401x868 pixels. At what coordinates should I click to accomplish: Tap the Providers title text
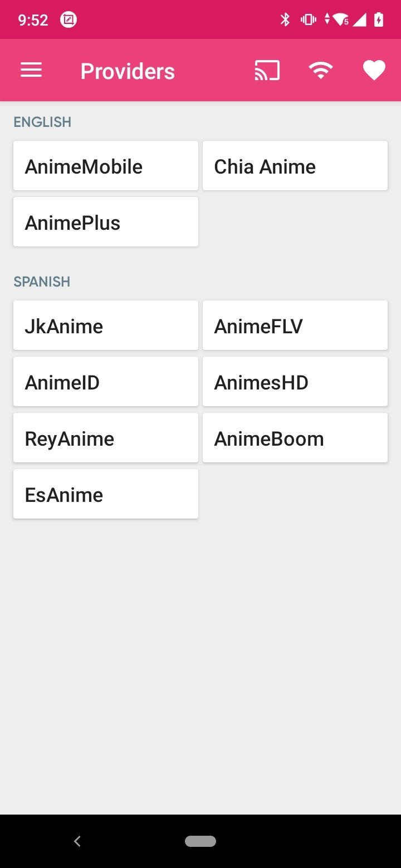click(128, 71)
